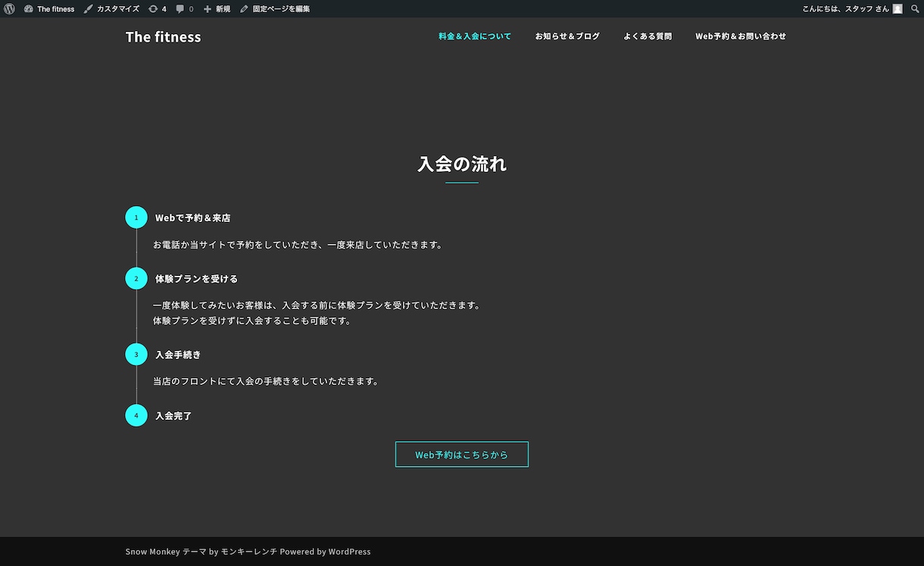
Task: Open お知らせ＆ブログ menu item
Action: coord(567,36)
